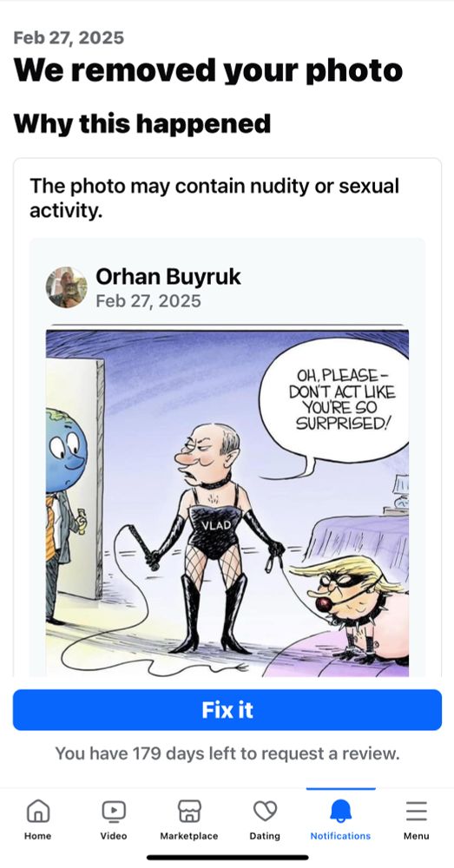Open the removed cartoon photo
Image resolution: width=454 pixels, height=868 pixels.
[227, 503]
